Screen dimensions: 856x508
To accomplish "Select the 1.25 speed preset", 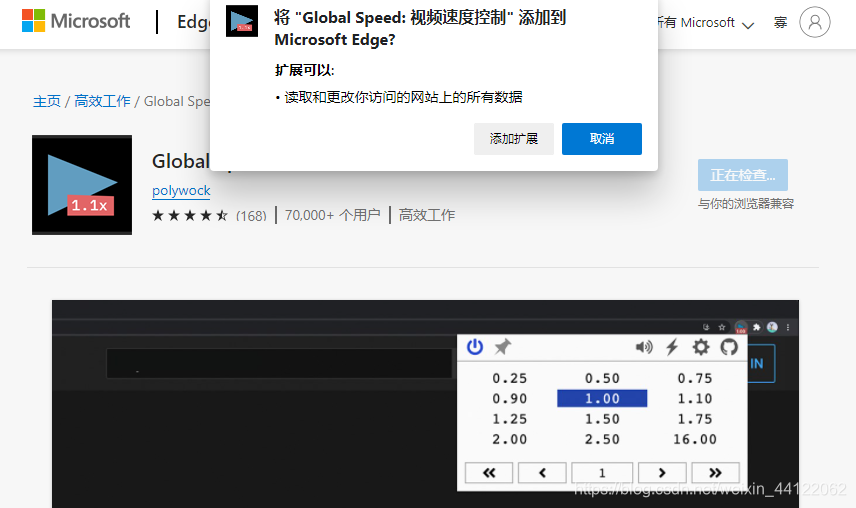I will tap(510, 419).
